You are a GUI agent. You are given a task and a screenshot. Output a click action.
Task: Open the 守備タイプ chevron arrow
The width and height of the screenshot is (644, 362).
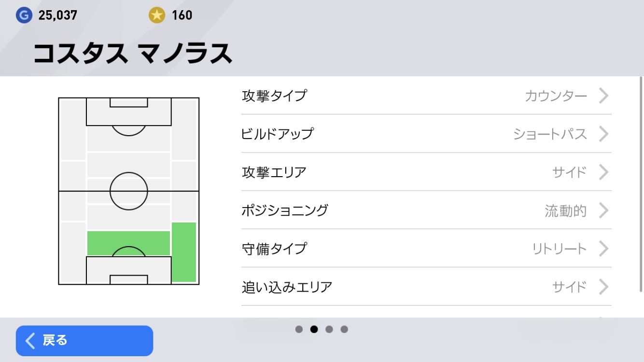[x=603, y=249]
